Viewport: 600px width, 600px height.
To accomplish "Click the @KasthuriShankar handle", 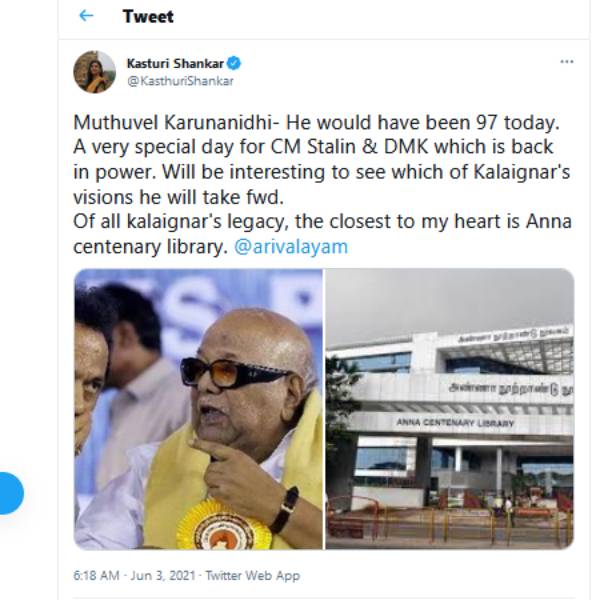I will [x=180, y=81].
